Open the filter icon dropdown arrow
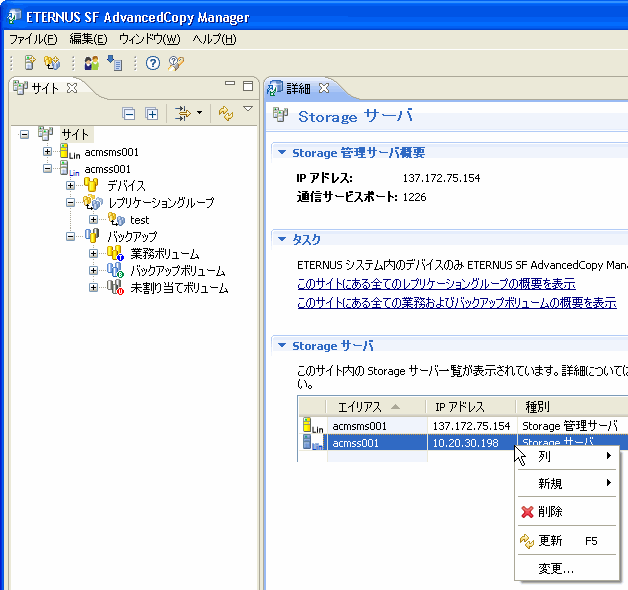 pos(199,113)
